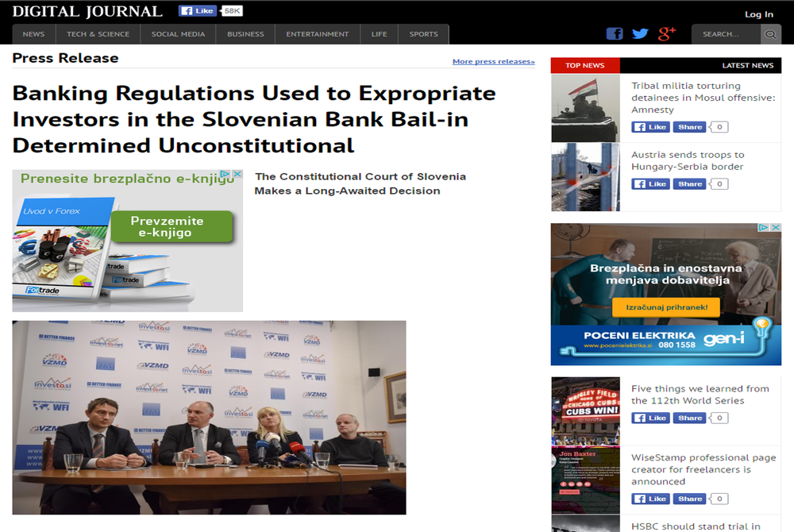
Task: Open the Tech & Science menu
Action: point(98,34)
